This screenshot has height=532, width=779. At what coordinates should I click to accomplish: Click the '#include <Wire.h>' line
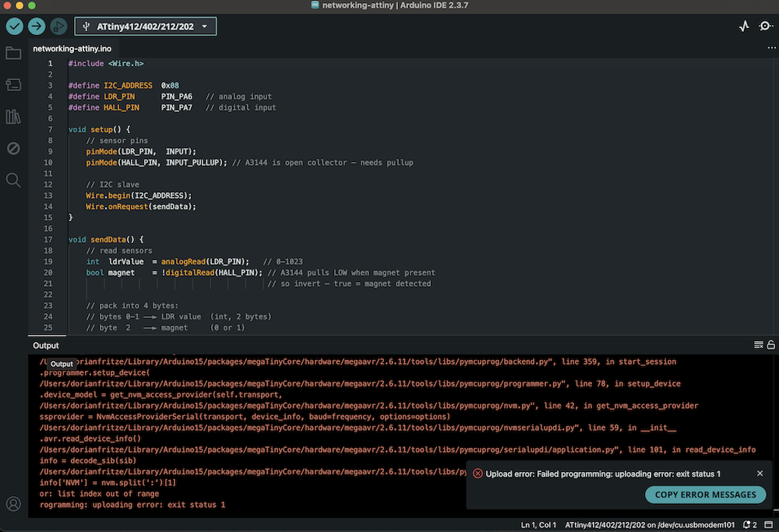[x=106, y=64]
